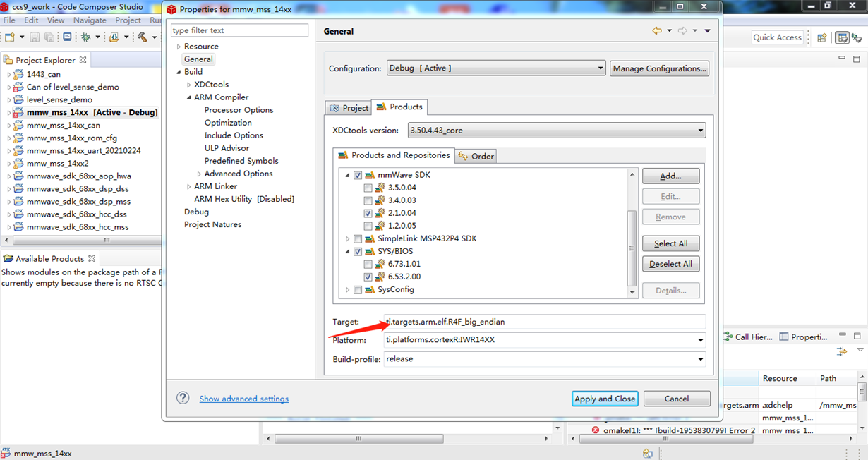The width and height of the screenshot is (868, 460).
Task: Check mmWave SDK version 3.5.0.04
Action: coord(368,188)
